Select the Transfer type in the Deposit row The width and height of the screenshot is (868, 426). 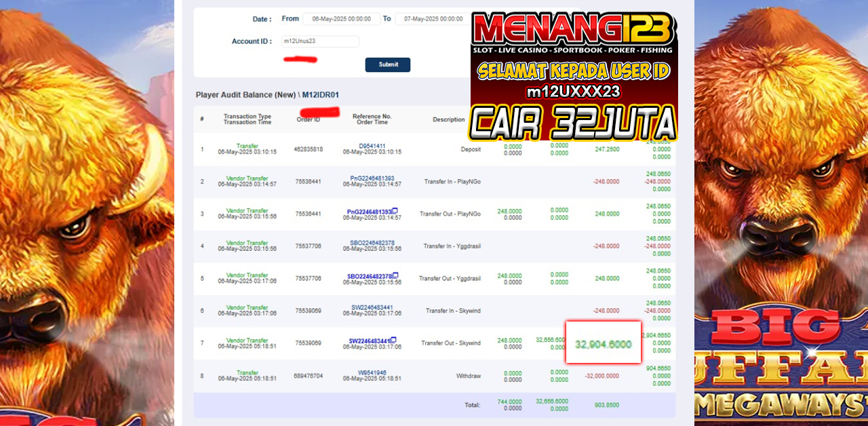tap(248, 146)
